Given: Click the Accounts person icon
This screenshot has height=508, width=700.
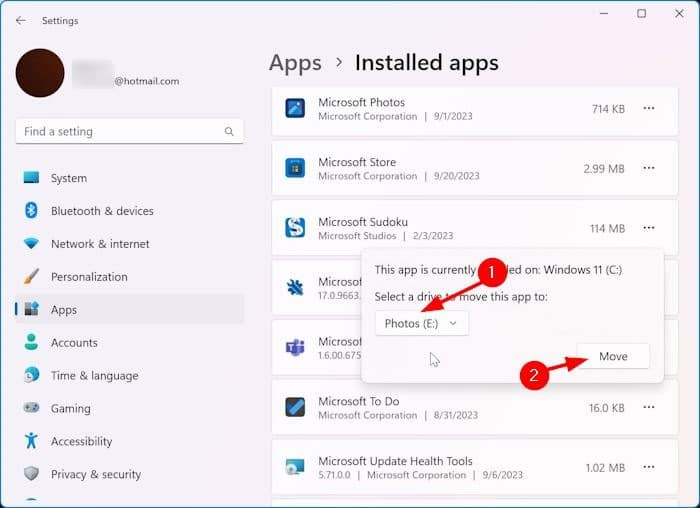Looking at the screenshot, I should click(31, 342).
